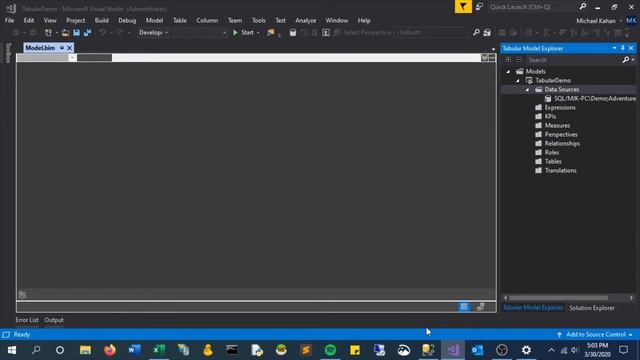This screenshot has width=640, height=360.
Task: Click the New Project toolbar icon
Action: click(x=49, y=33)
